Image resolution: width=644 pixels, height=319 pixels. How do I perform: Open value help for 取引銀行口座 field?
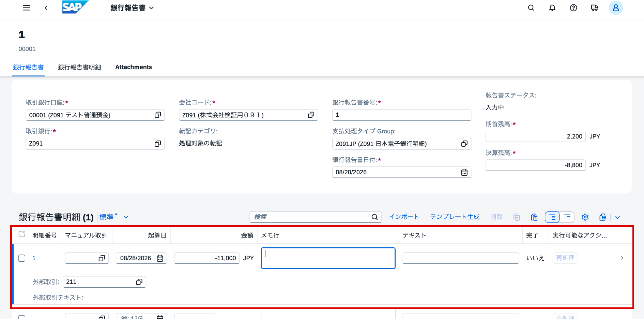158,115
